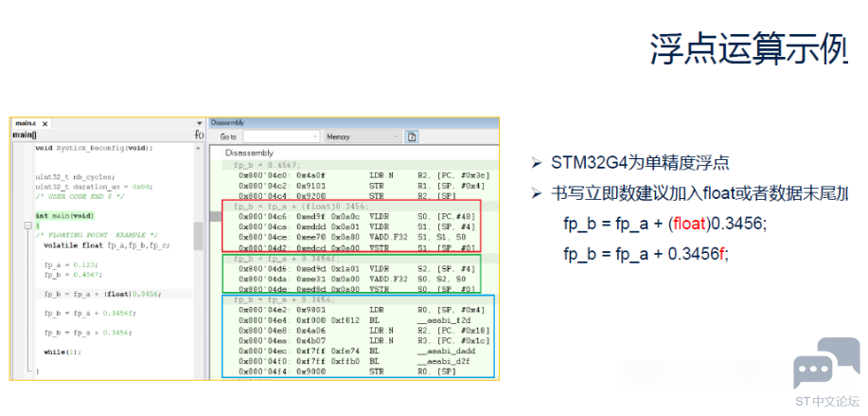The height and width of the screenshot is (416, 868).
Task: Click the 'volatile float fp_a,fp_b,fp_c;' line
Action: coord(106,244)
